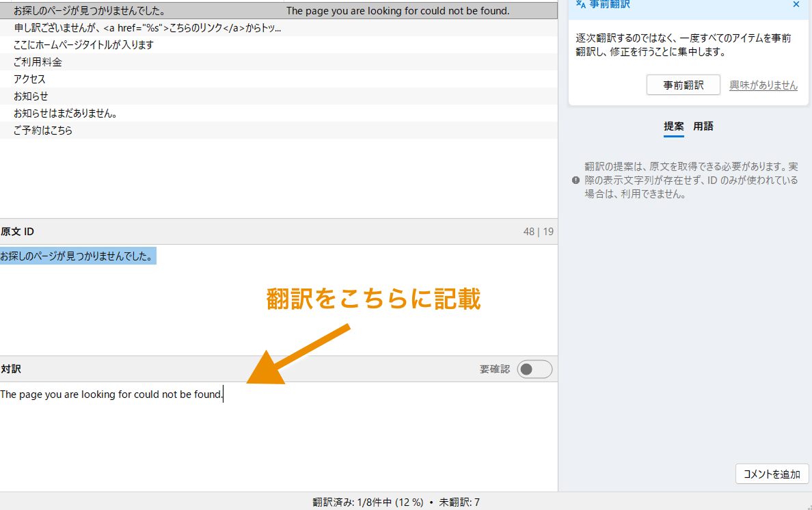Click the highlighted source text under 原文 ID
Image resolution: width=812 pixels, height=510 pixels.
(x=78, y=256)
